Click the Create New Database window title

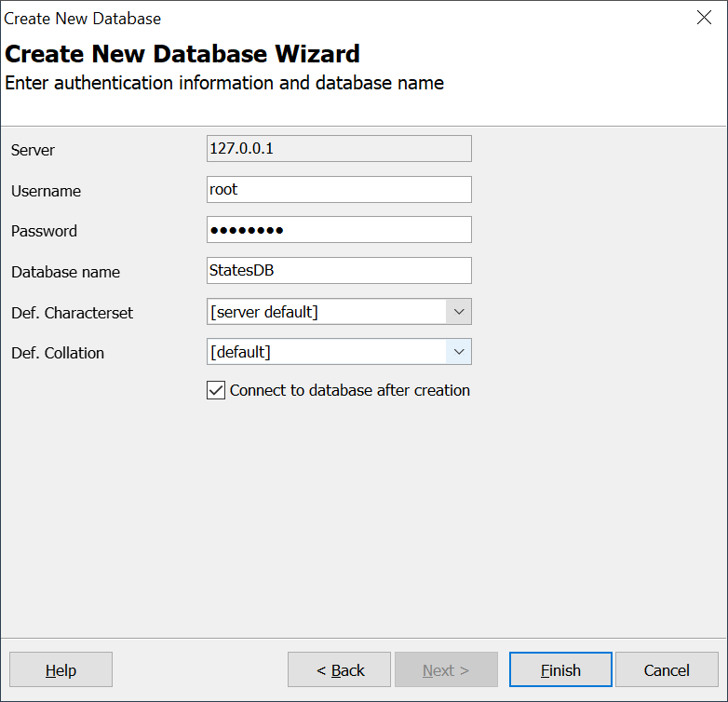[x=83, y=19]
